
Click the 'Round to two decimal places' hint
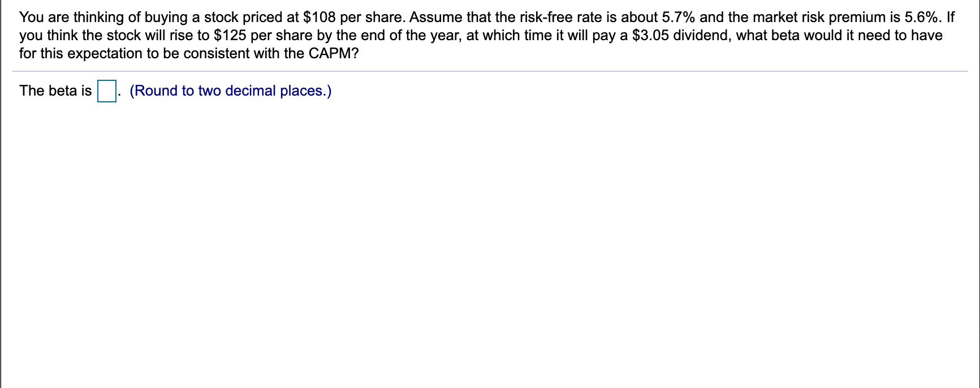pos(231,90)
